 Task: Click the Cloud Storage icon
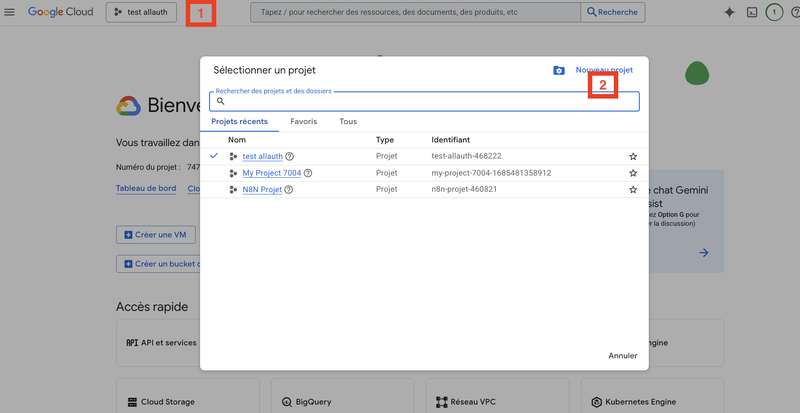132,402
